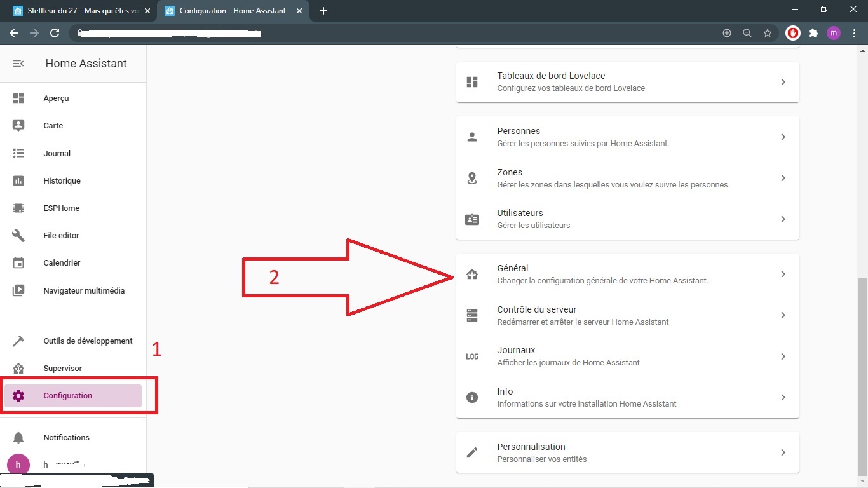Collapse the Home Assistant sidebar menu

click(18, 64)
